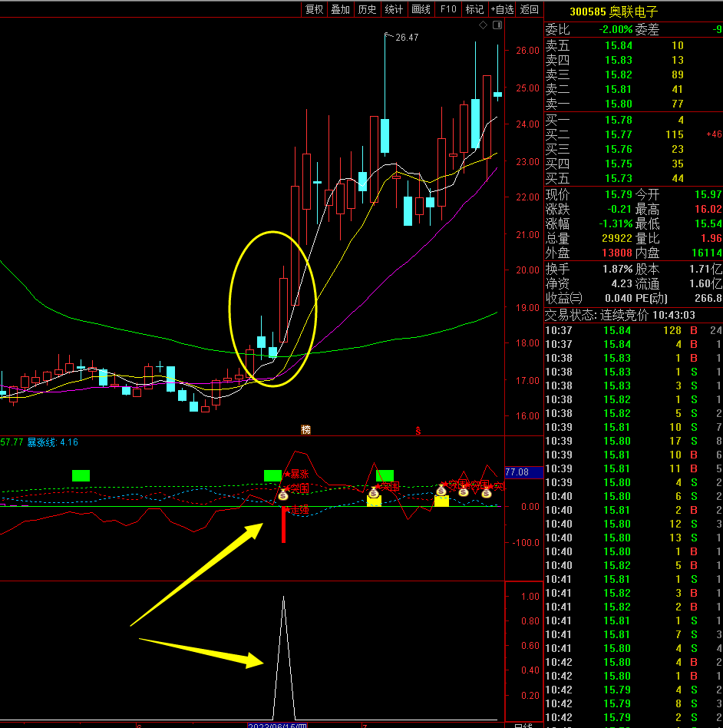
Task: Toggle the side panel layout icon
Action: [497, 25]
